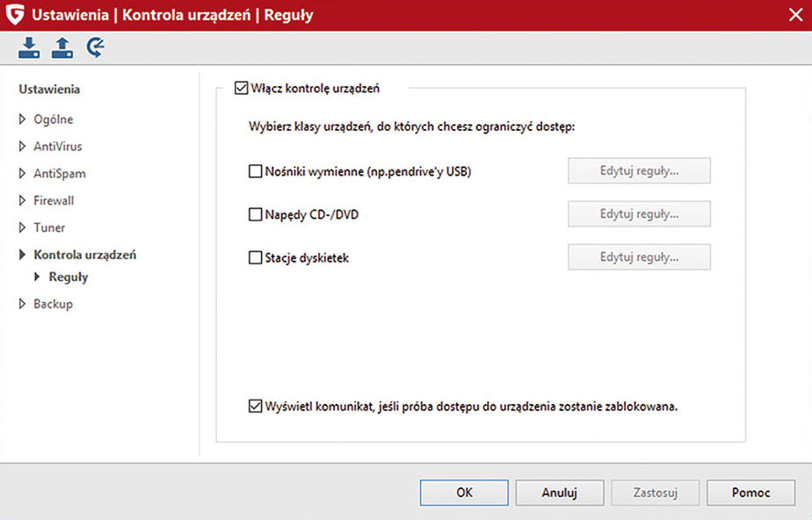Enable the Nośniki wymienne checkbox
Image resolution: width=812 pixels, height=520 pixels.
(256, 172)
